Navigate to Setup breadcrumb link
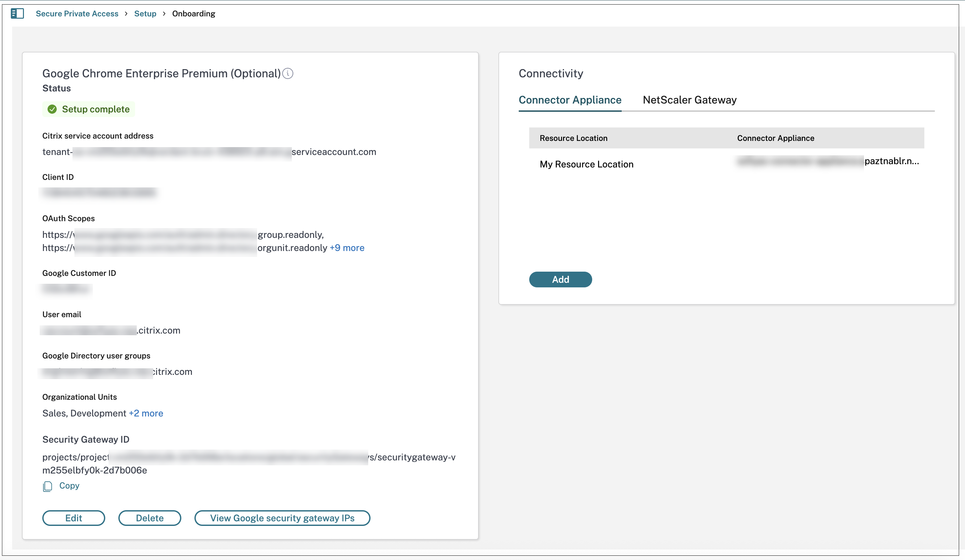Viewport: 965px width, 560px height. (145, 14)
